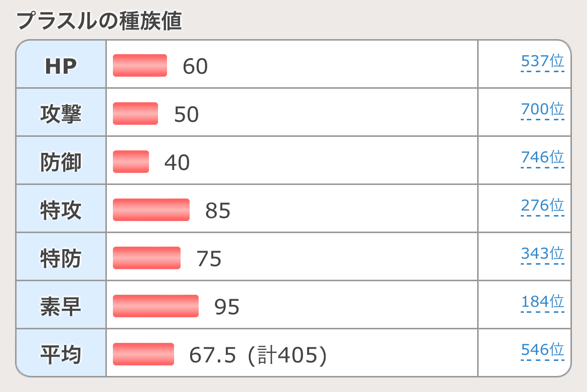Viewport: 587px width, 392px height.
Task: Click the red special attack bar for 85
Action: (151, 210)
